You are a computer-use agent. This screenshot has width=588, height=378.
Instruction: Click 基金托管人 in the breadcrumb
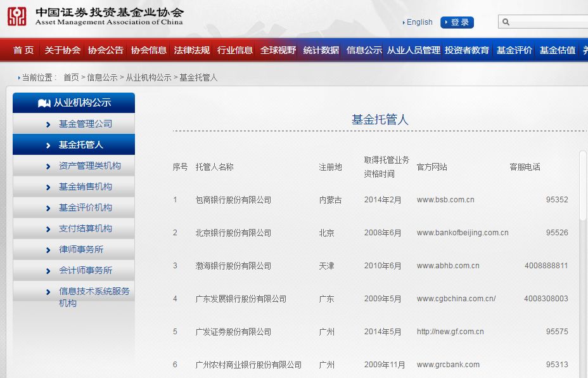(x=198, y=78)
